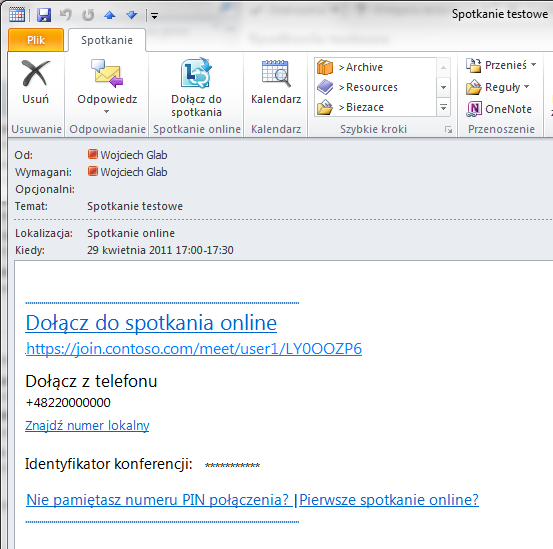Click presence indicator next to Wymagani Wojciech Glab
The height and width of the screenshot is (549, 553).
[93, 172]
